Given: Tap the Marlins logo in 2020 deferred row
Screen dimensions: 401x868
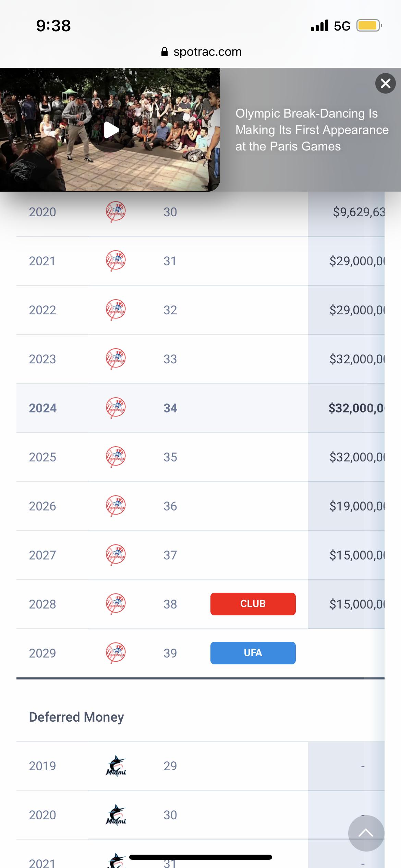Looking at the screenshot, I should (116, 815).
